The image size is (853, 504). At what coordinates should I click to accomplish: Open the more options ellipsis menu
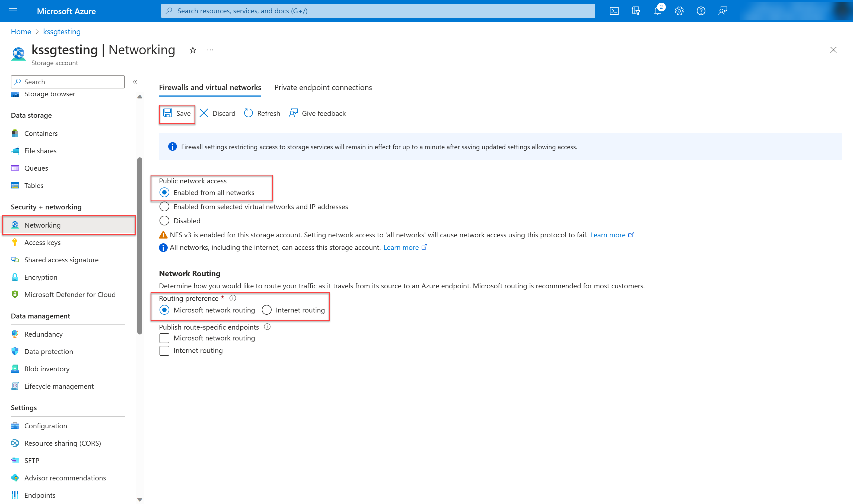pyautogui.click(x=210, y=50)
